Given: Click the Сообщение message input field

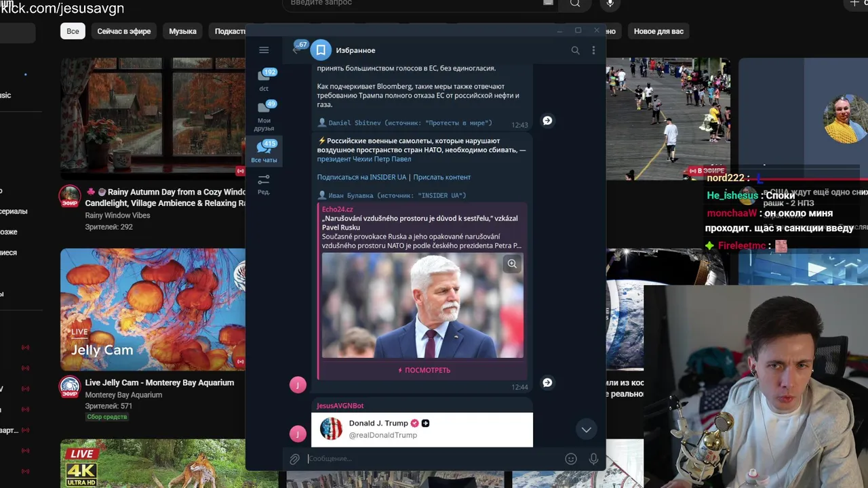Looking at the screenshot, I should point(434,459).
